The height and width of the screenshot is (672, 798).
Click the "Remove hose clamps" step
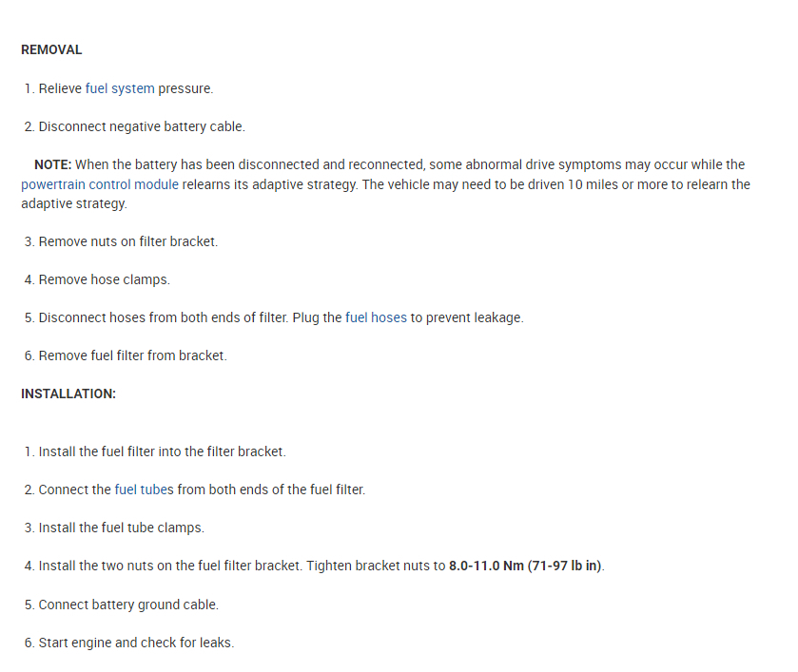coord(104,279)
